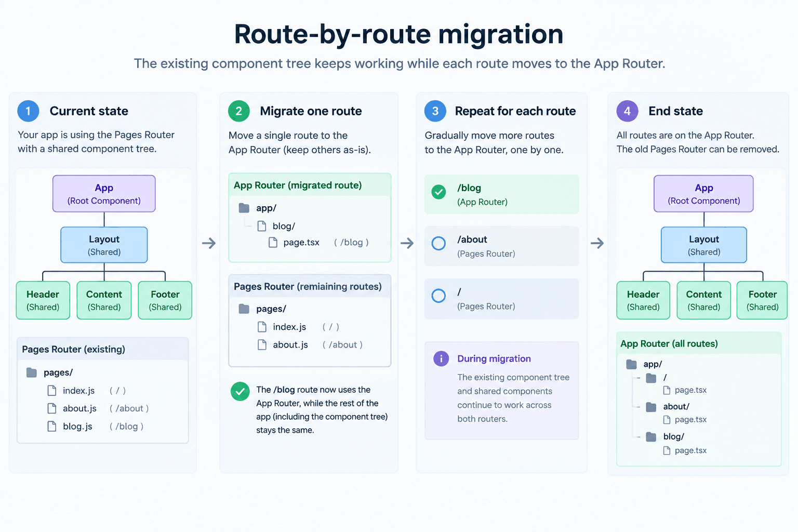Click the about/ folder icon in the all routes tree
The image size is (798, 532).
[x=651, y=407]
